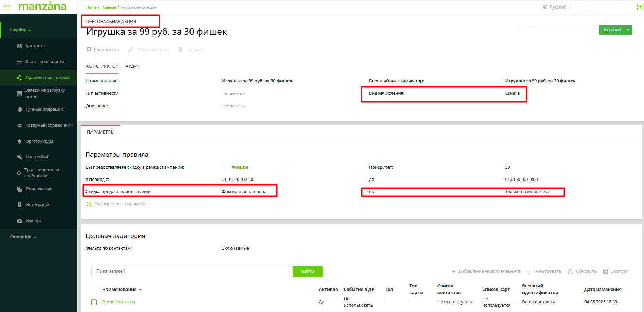Image resolution: width=644 pixels, height=312 pixels.
Task: Click the Обновить refresh icon
Action: [x=570, y=271]
